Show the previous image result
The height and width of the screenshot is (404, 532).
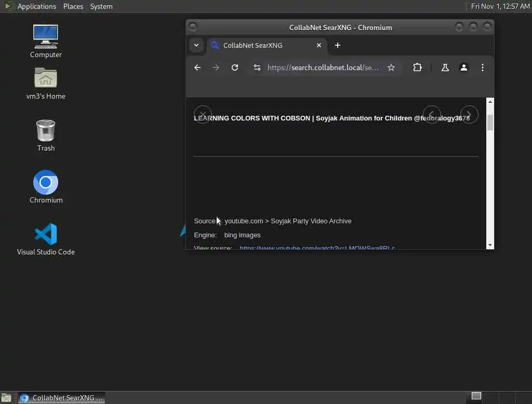[432, 115]
